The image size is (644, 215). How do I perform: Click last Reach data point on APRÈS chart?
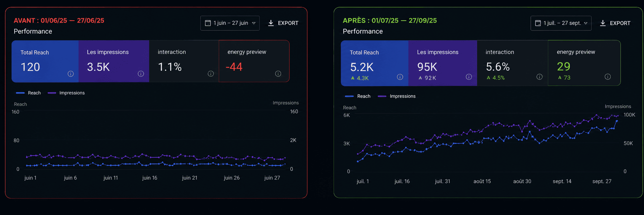617,121
